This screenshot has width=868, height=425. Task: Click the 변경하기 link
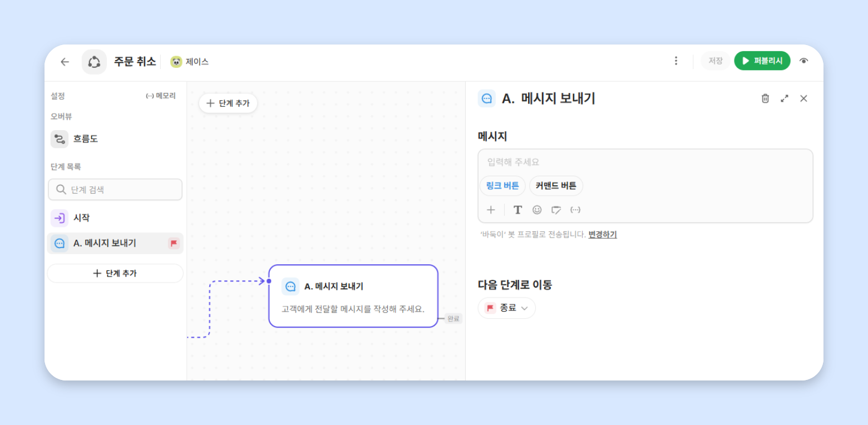pyautogui.click(x=603, y=235)
